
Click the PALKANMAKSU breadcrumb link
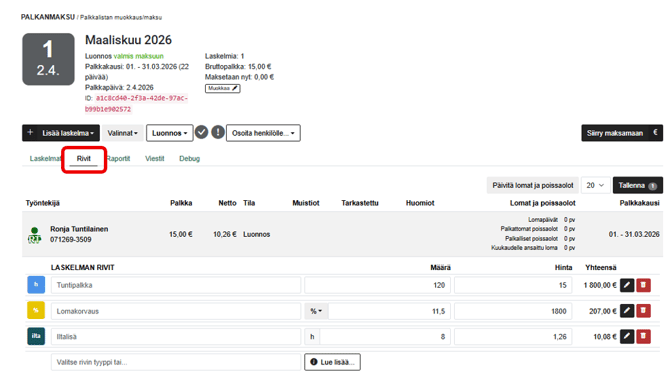pos(48,17)
